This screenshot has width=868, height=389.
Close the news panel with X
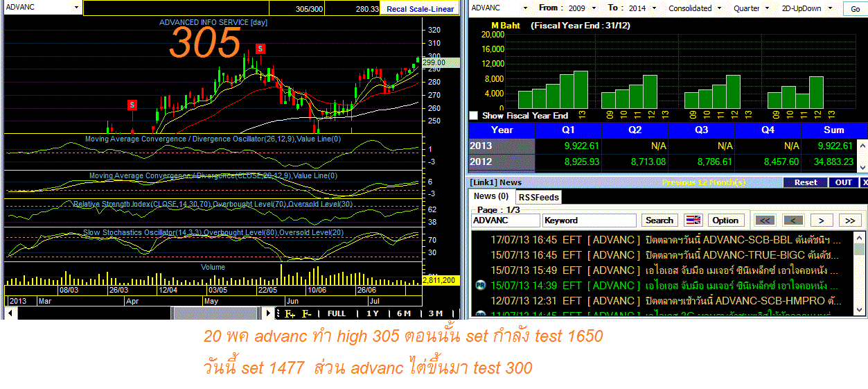[x=863, y=182]
